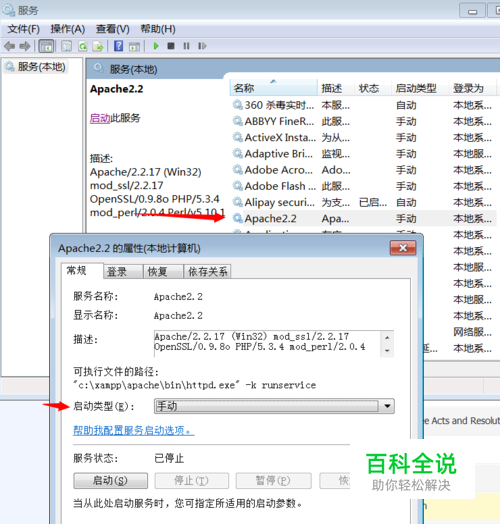Sort by 状态 column header

pos(372,88)
